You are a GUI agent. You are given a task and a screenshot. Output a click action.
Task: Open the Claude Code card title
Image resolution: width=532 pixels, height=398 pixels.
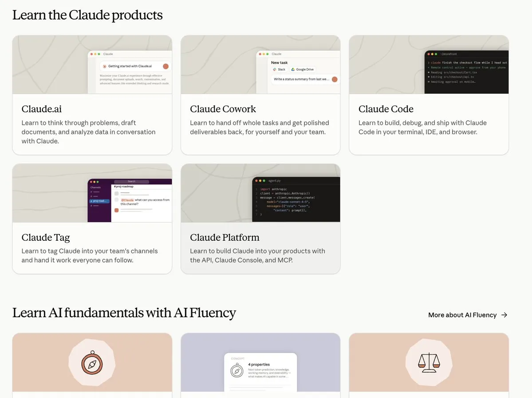(x=386, y=109)
